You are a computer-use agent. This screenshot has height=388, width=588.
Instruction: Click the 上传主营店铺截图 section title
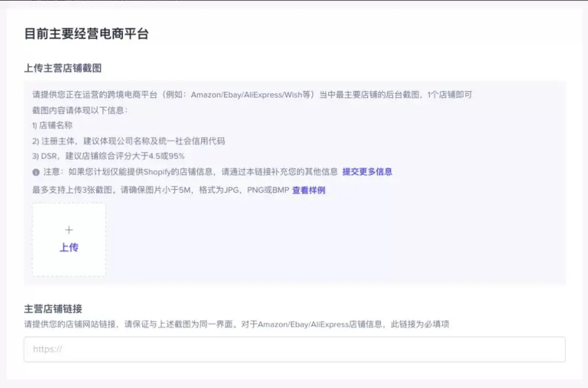pos(63,68)
